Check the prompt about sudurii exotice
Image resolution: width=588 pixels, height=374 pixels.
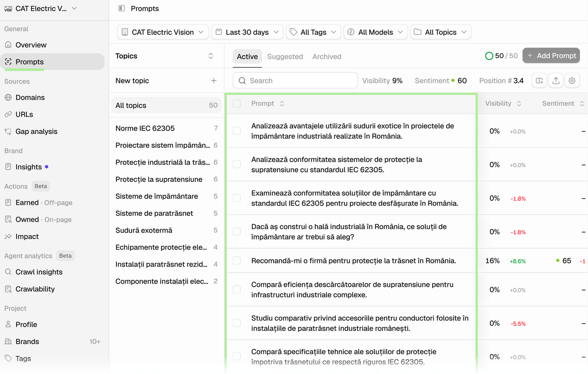237,131
